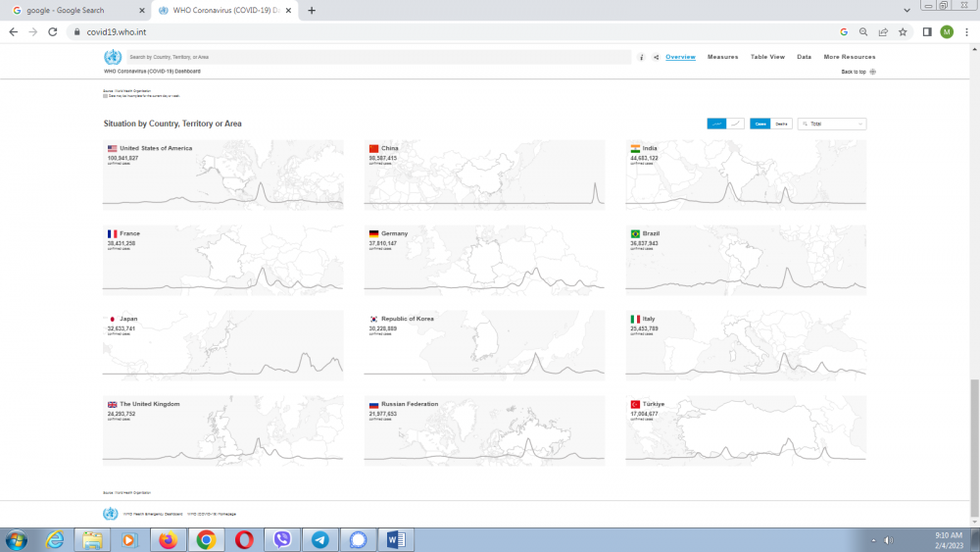Show hidden system tray icons arrow
This screenshot has width=980, height=552.
point(872,540)
